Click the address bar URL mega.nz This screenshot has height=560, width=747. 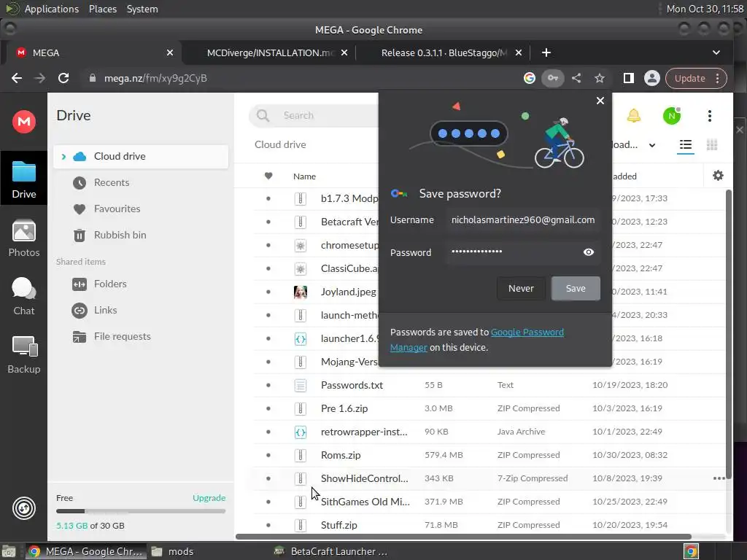tap(155, 78)
